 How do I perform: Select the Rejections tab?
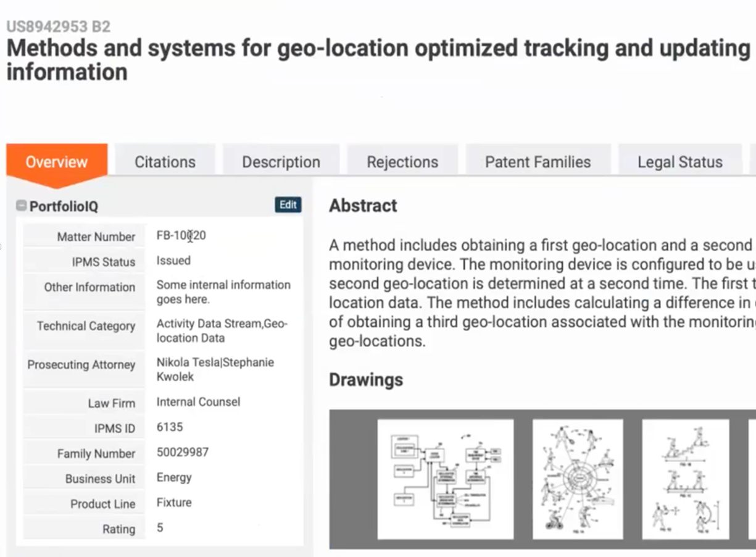pos(402,162)
